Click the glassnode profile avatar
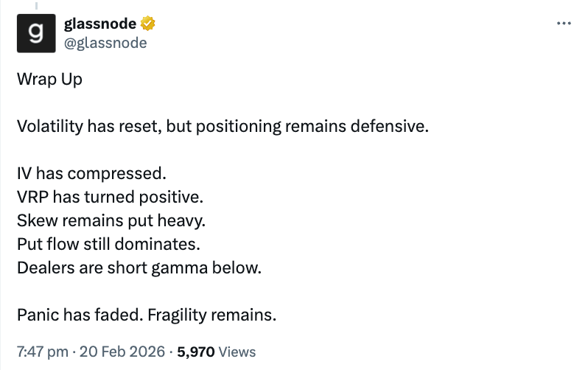The image size is (588, 370). click(35, 34)
